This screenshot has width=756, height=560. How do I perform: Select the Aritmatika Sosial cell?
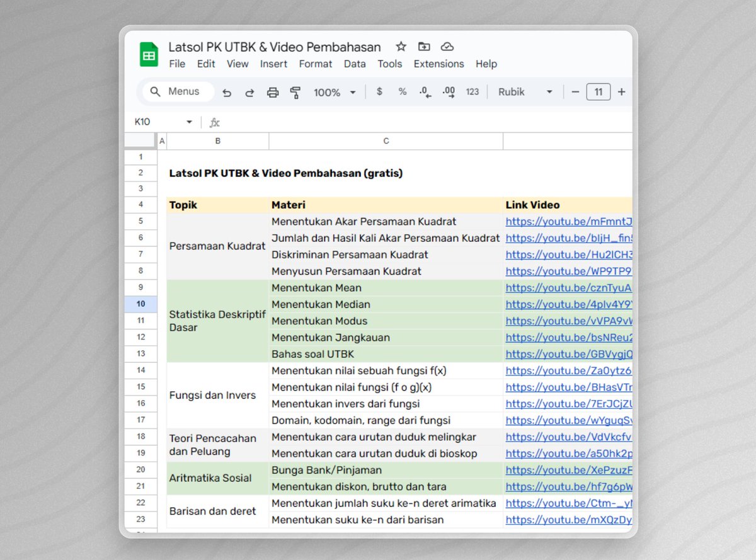[217, 478]
